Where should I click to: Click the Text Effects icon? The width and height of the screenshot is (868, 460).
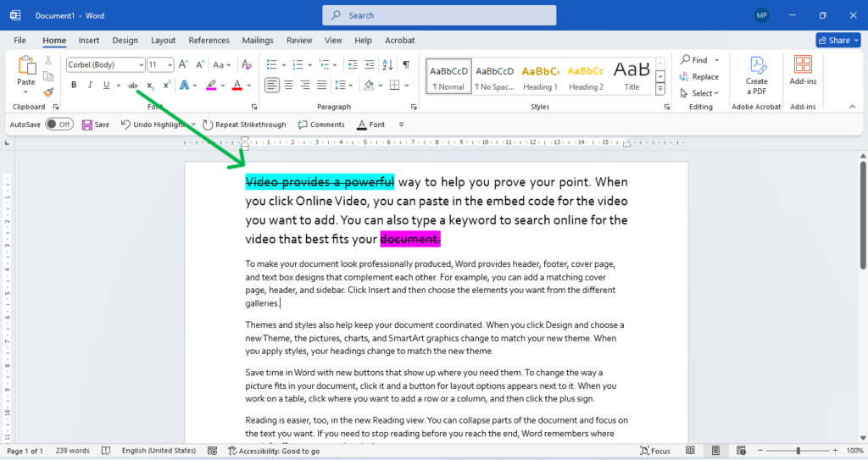pos(184,85)
